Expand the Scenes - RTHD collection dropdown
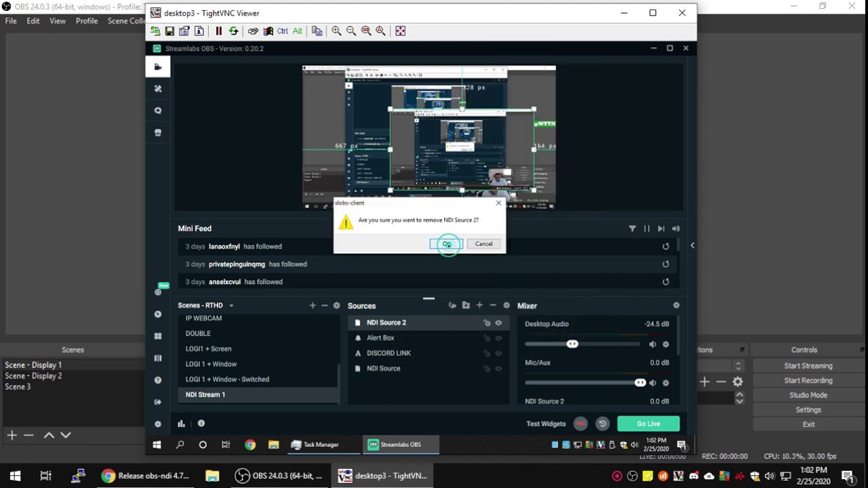 [x=231, y=306]
